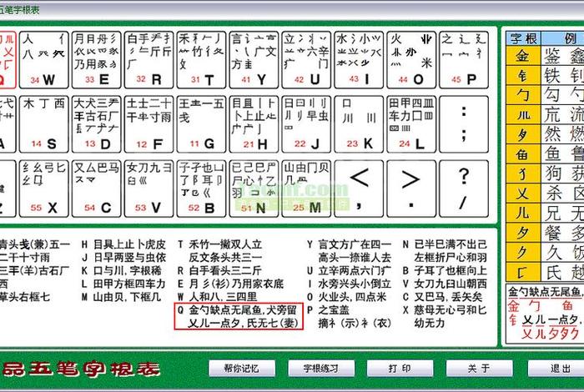584x392 pixels.
Task: Click mnemonic line 月彡(衫)乃用家衣底
Action: (x=236, y=284)
